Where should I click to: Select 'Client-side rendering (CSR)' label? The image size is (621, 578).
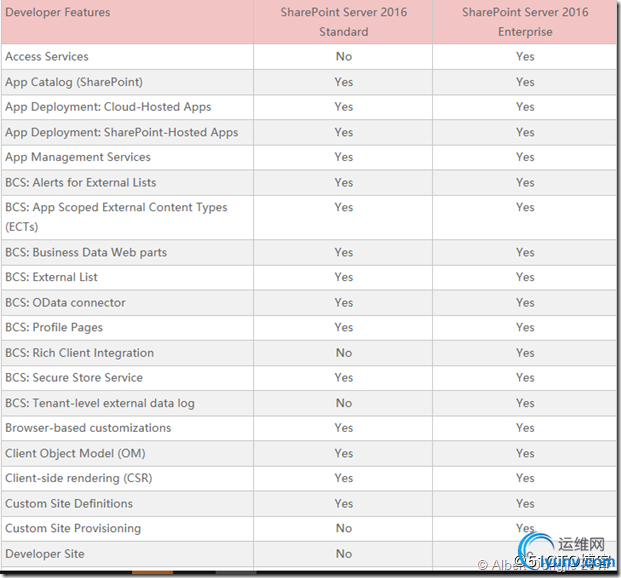coord(79,479)
